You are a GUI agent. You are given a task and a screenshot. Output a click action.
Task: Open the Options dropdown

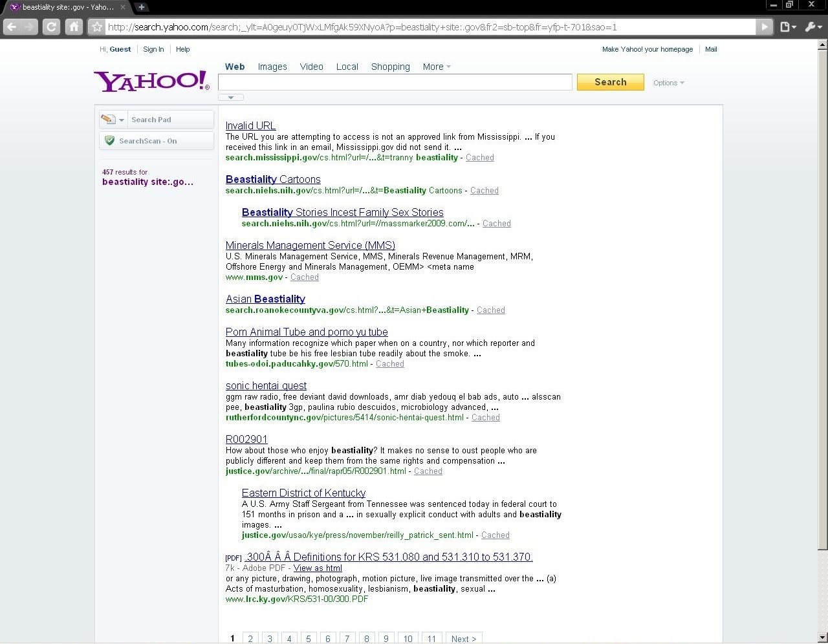[668, 83]
